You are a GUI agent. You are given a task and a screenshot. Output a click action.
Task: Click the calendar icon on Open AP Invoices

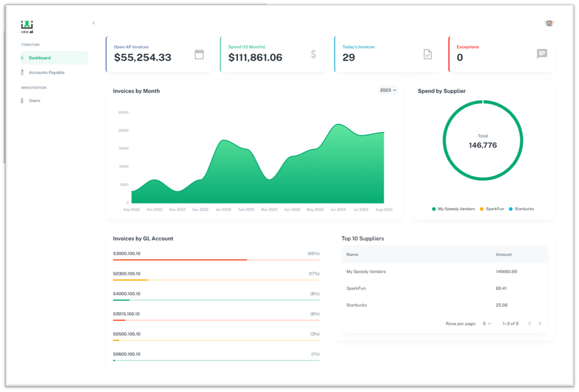199,54
